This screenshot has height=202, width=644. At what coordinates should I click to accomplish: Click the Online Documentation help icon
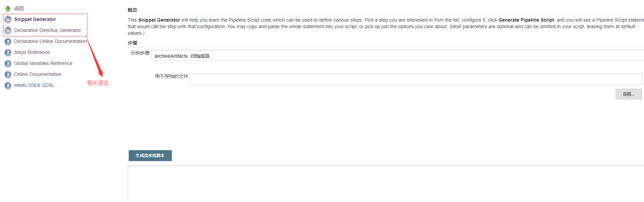[x=8, y=75]
